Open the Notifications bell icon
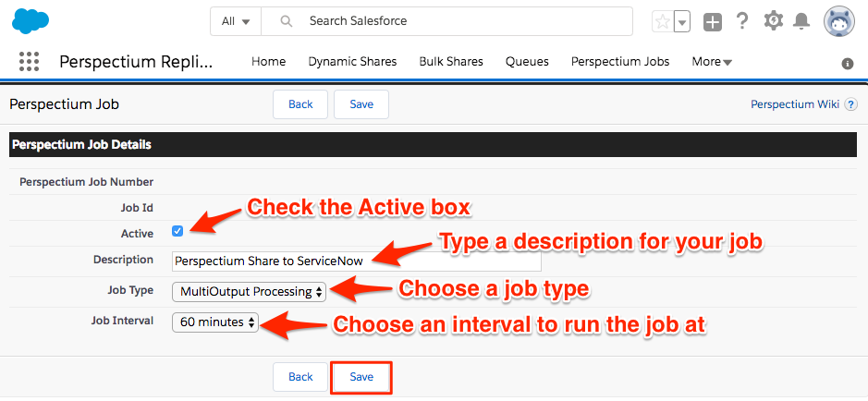Screen dimensions: 868x401 tap(801, 21)
